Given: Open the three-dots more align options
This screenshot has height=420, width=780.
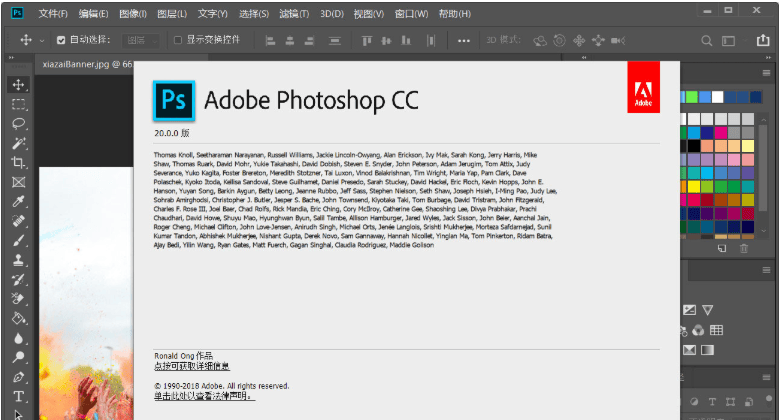Looking at the screenshot, I should (x=464, y=41).
